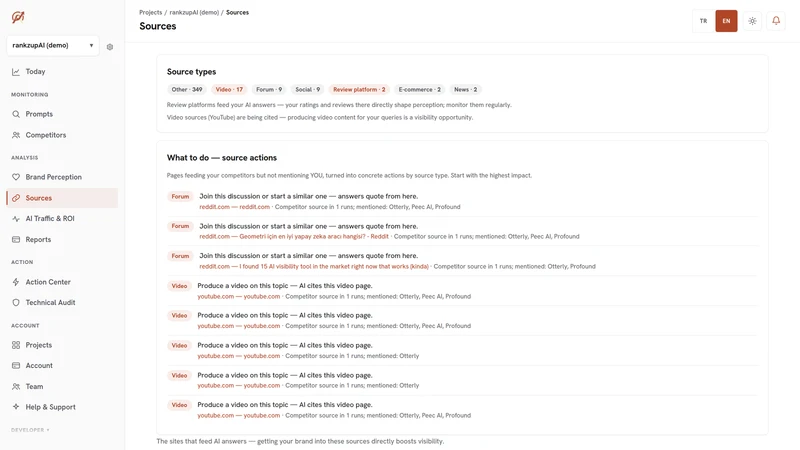Expand the Developer section

coord(31,430)
